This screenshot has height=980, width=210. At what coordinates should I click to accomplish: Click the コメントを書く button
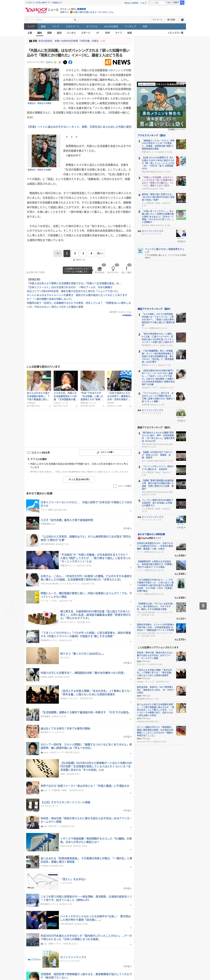[x=105, y=452]
